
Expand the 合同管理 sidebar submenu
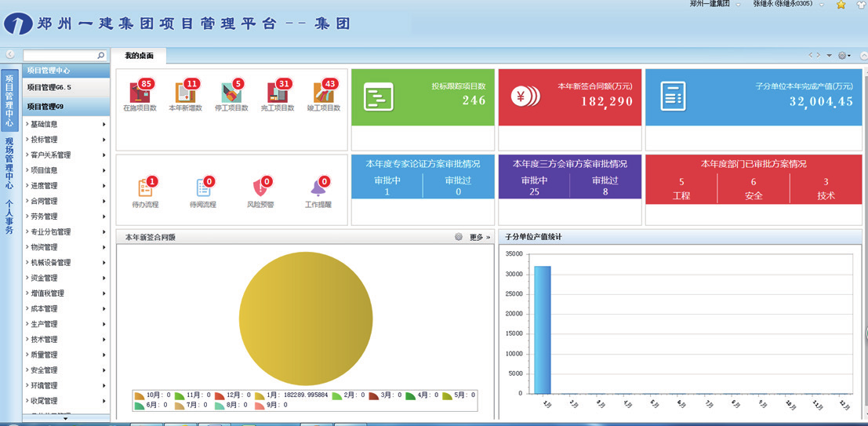pos(65,201)
